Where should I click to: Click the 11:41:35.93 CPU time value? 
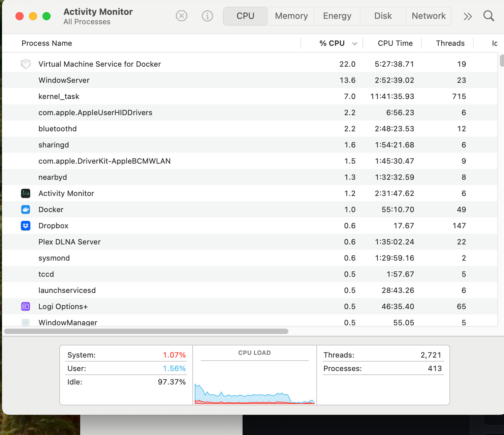point(392,96)
